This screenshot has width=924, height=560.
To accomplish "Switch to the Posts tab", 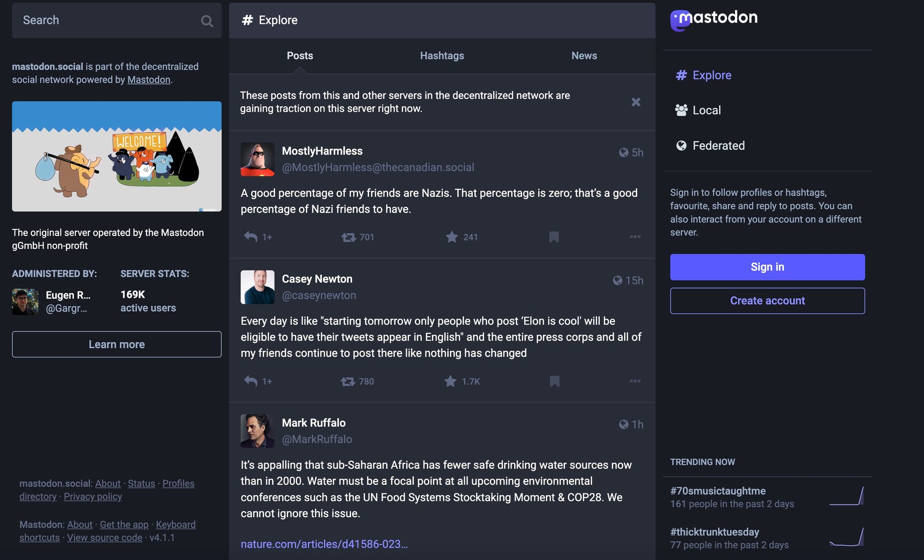I will pyautogui.click(x=300, y=56).
